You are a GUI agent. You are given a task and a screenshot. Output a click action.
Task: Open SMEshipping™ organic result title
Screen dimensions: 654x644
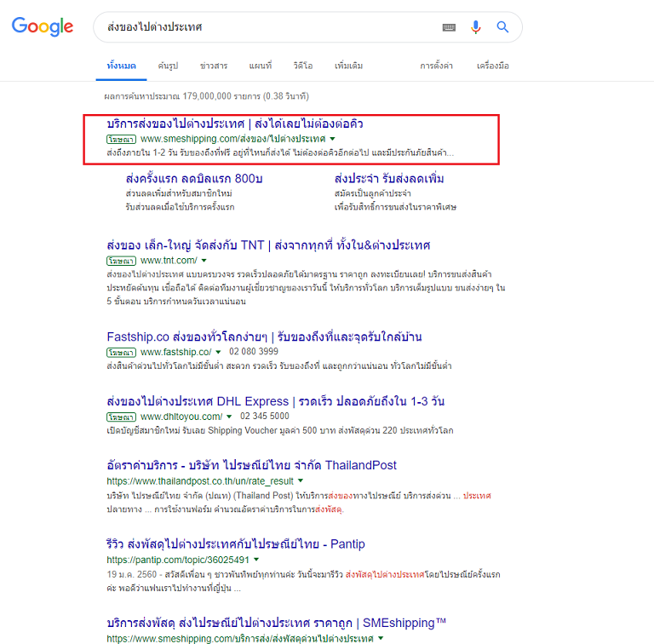click(276, 623)
